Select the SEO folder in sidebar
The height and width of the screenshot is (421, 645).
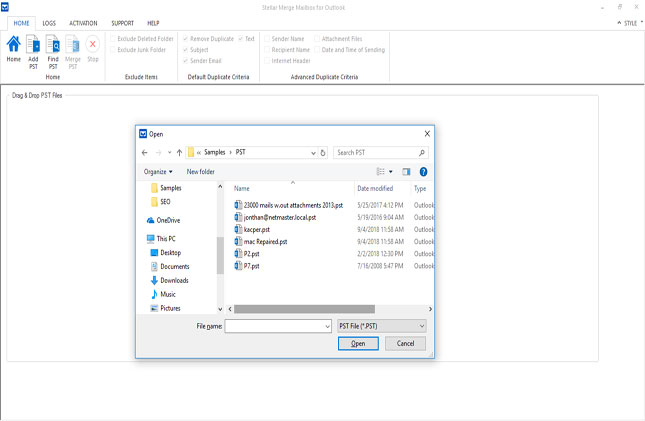(x=160, y=202)
